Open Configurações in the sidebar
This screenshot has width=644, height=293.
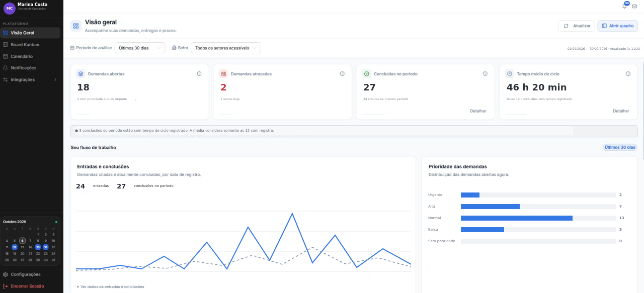30,274
